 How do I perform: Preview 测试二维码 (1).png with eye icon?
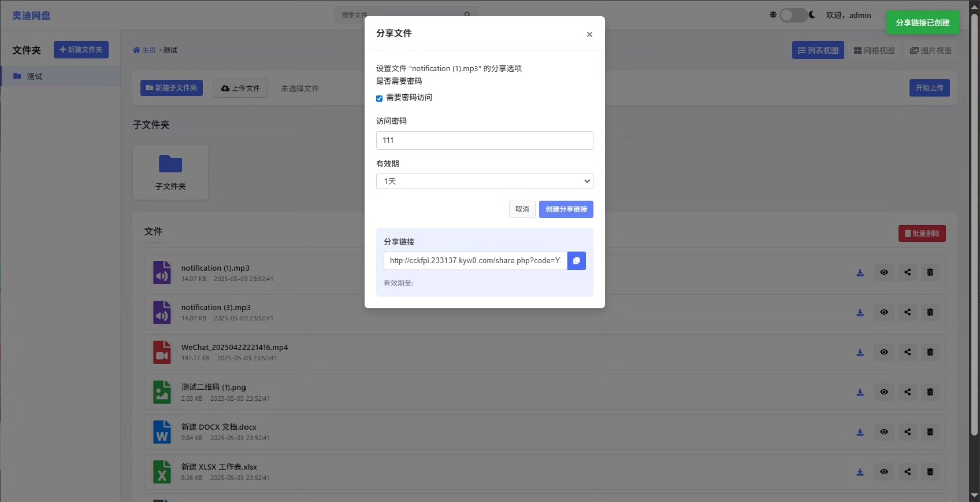[x=884, y=392]
